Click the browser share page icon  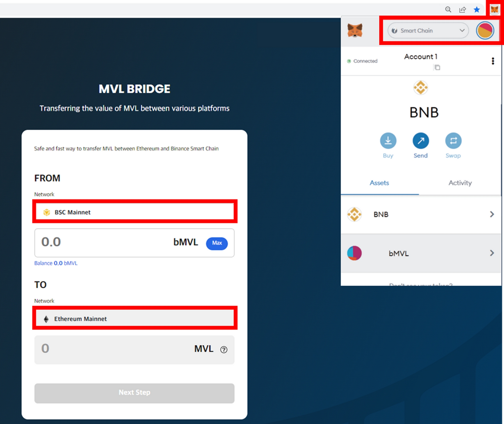[x=462, y=10]
